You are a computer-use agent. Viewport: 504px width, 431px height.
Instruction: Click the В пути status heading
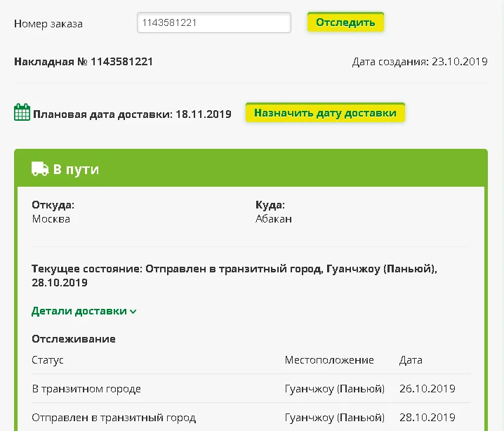pyautogui.click(x=76, y=169)
